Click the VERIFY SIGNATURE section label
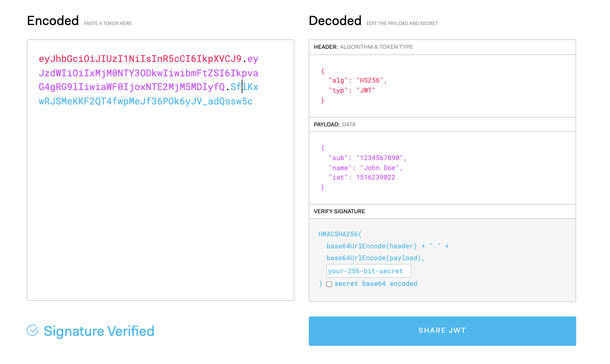Image resolution: width=610 pixels, height=364 pixels. [339, 211]
